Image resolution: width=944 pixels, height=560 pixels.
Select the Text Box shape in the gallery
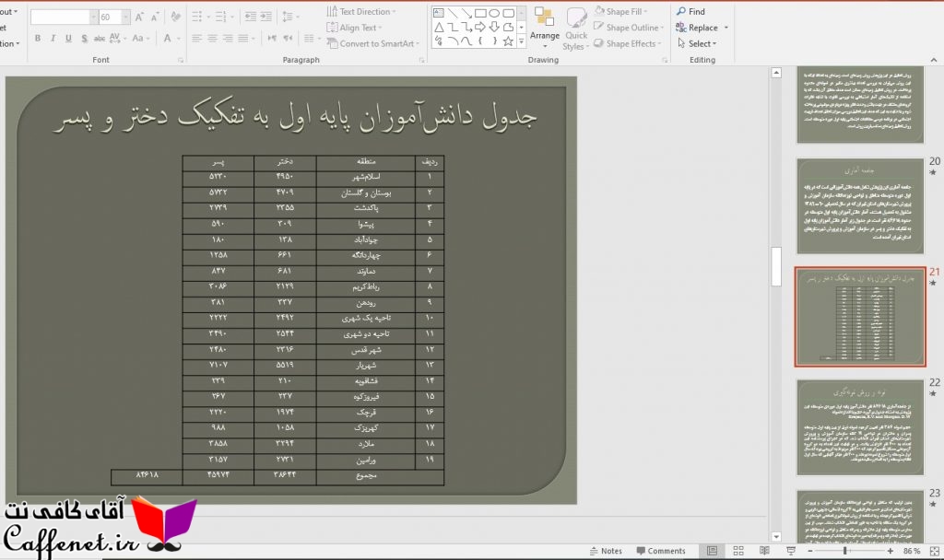point(439,13)
